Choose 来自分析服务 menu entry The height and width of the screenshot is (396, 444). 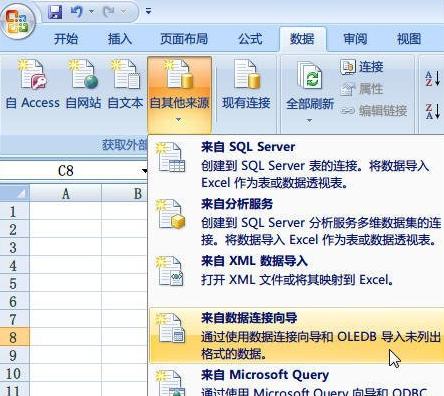click(296, 222)
